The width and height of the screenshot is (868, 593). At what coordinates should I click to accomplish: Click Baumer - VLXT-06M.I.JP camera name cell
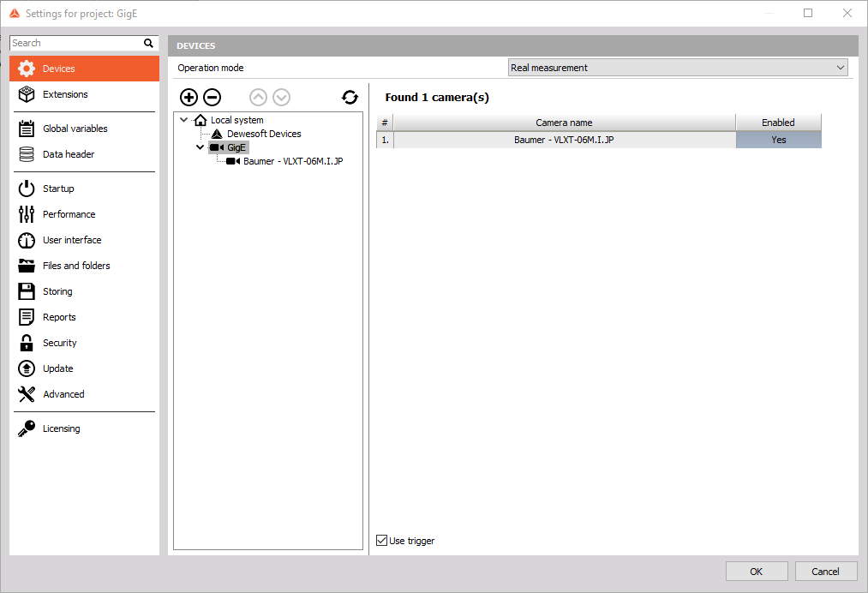tap(564, 140)
